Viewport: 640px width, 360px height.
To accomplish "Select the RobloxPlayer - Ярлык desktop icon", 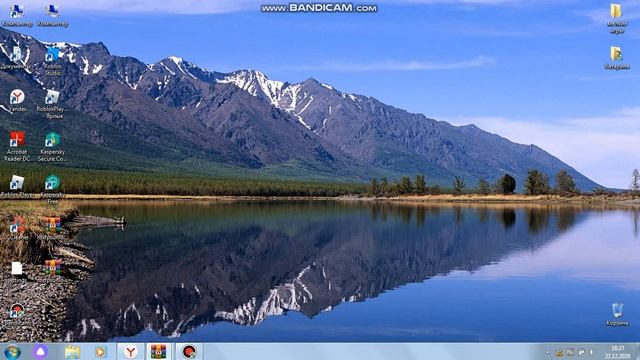I will (x=52, y=104).
